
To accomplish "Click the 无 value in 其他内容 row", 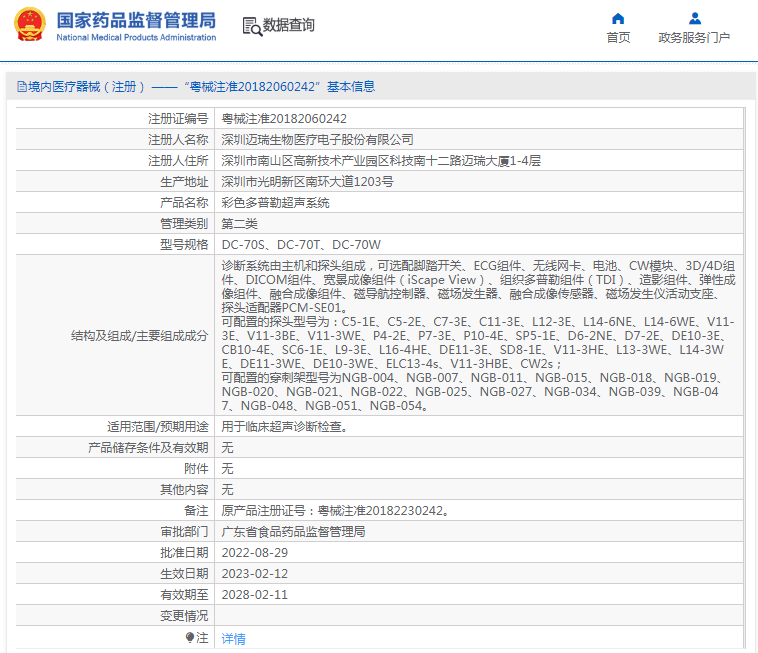I will click(227, 490).
